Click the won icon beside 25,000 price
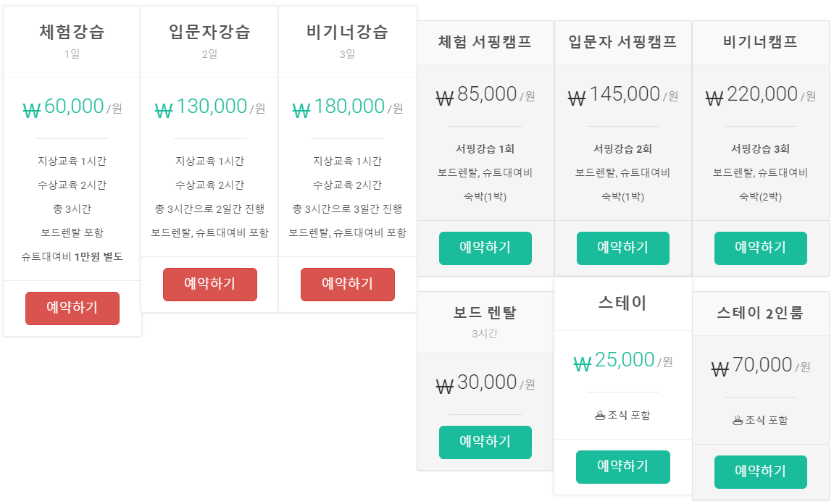Image resolution: width=834 pixels, height=504 pixels. [x=583, y=364]
